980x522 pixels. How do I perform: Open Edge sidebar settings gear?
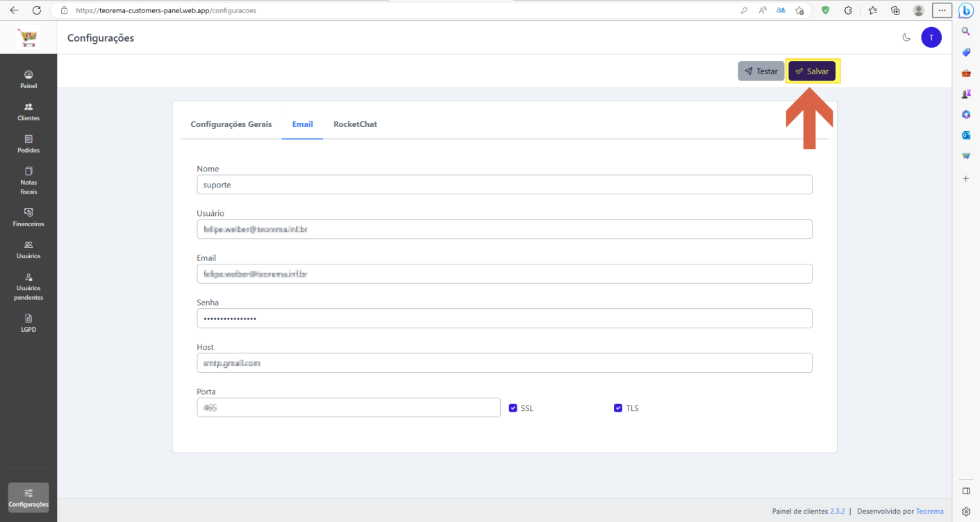965,512
